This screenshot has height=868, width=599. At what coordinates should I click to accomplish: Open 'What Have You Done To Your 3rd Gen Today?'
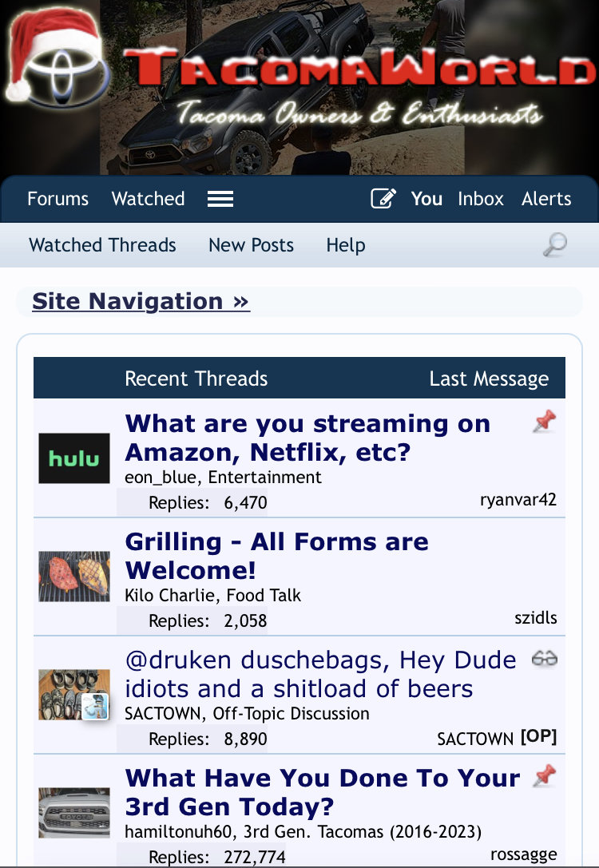coord(322,792)
